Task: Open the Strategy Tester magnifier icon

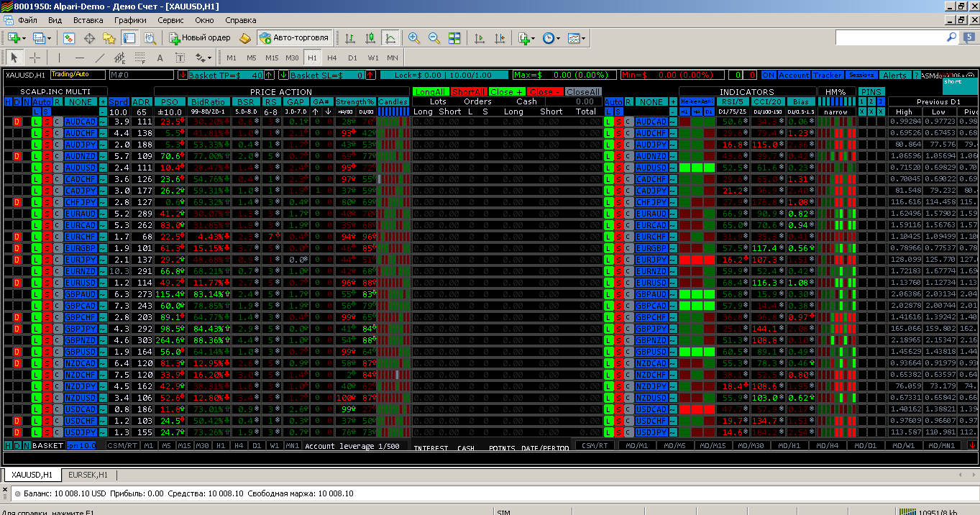Action: pyautogui.click(x=150, y=38)
